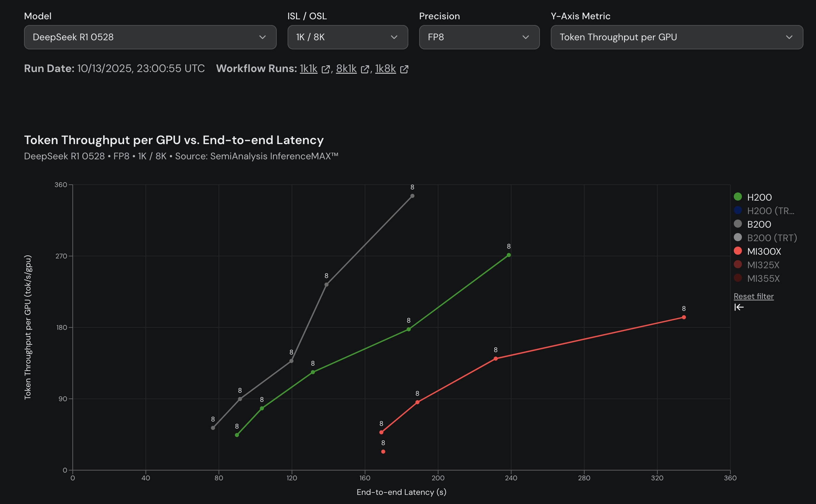Expand the ISL / OSL 1K / 8K dropdown
This screenshot has height=504, width=816.
point(347,37)
